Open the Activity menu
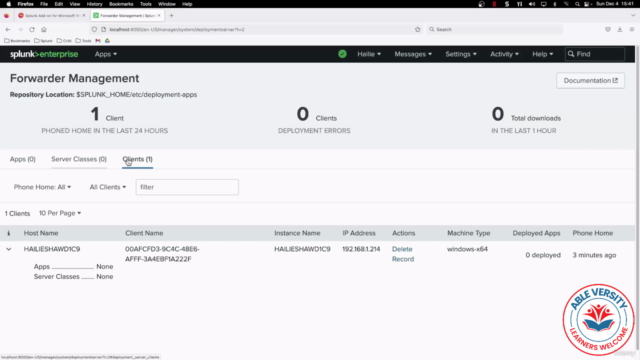This screenshot has height=360, width=640. pyautogui.click(x=504, y=54)
